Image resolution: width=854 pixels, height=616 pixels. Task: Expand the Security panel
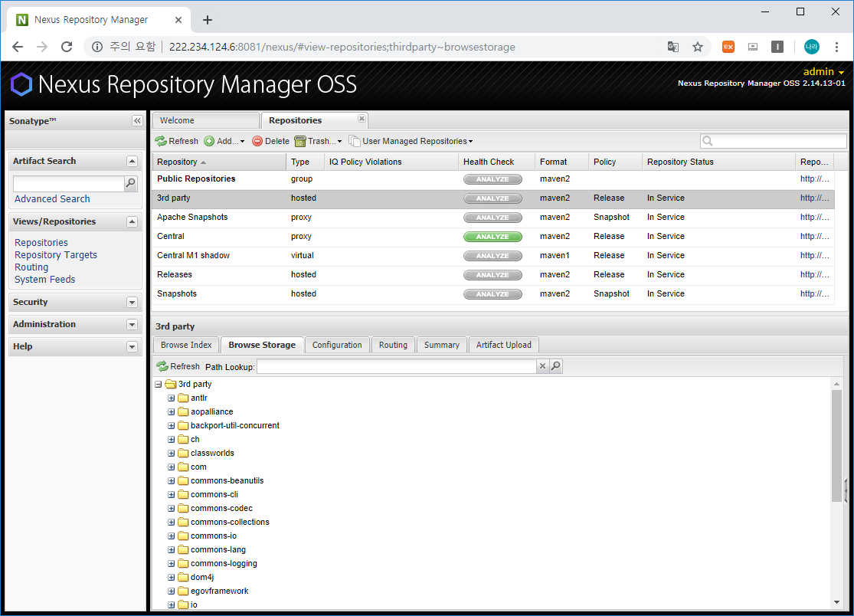132,303
